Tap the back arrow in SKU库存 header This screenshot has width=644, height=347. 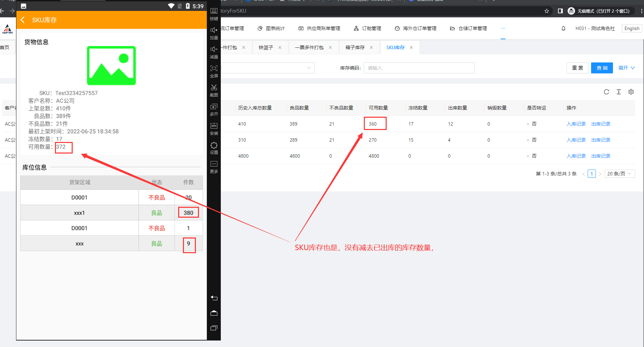click(23, 20)
